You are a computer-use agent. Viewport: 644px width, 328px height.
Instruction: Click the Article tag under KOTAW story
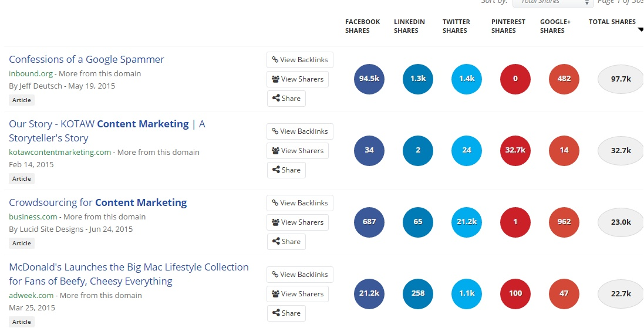pos(22,179)
